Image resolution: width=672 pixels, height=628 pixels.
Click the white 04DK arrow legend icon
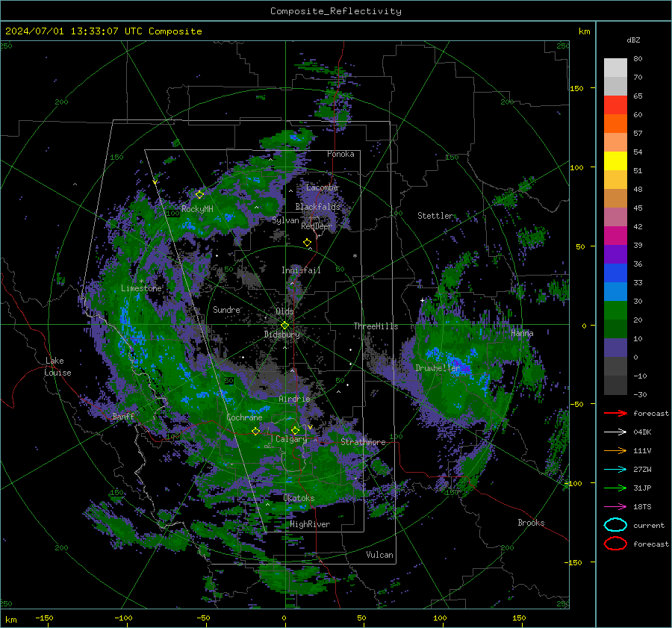pos(615,432)
